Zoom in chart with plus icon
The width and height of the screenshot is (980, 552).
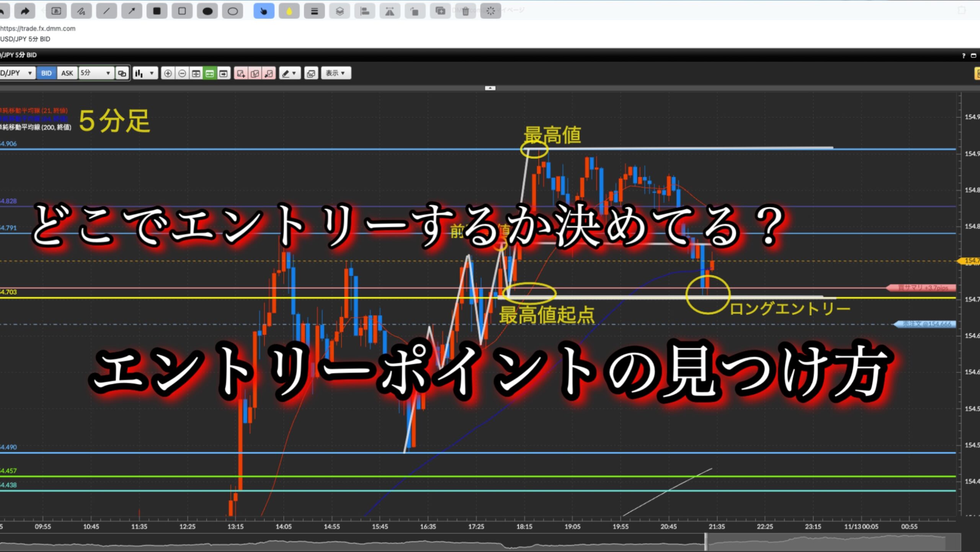pyautogui.click(x=168, y=73)
